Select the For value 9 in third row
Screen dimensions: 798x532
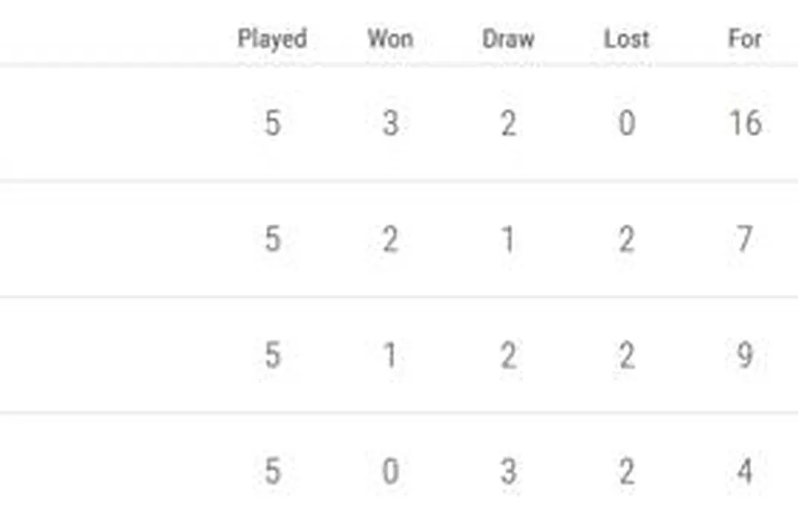[744, 356]
